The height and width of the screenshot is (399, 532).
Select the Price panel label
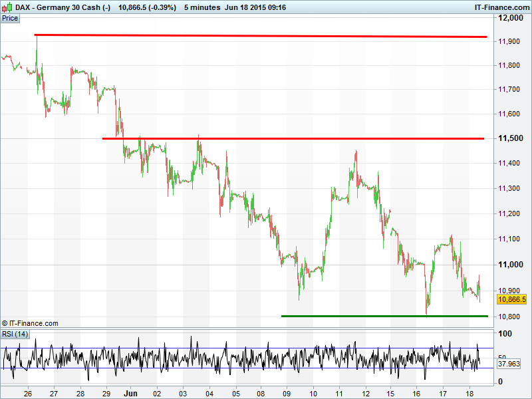(x=10, y=18)
